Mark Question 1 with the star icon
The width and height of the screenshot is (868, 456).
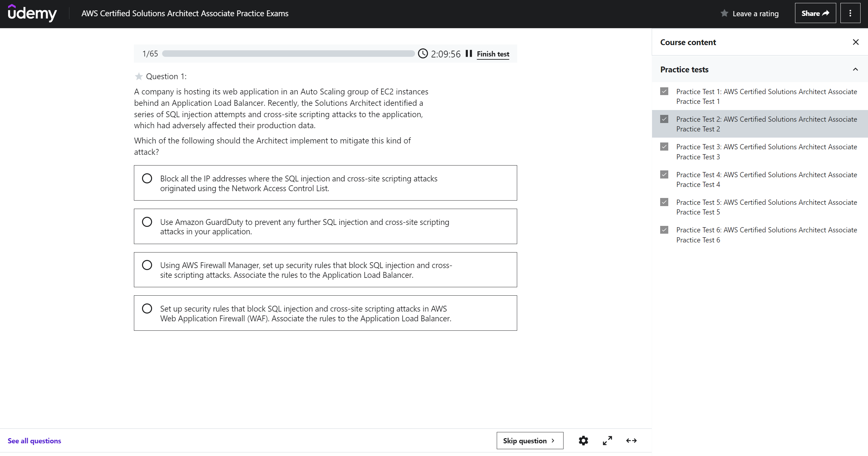[138, 77]
